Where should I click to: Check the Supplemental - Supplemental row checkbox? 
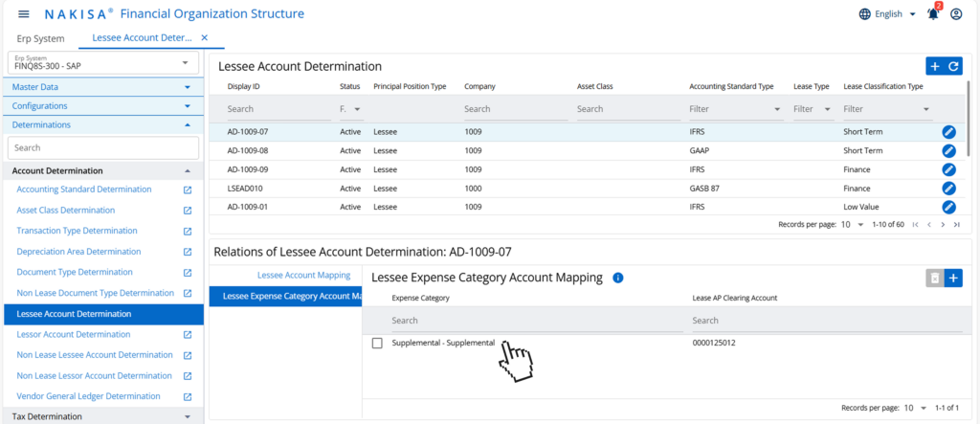coord(377,343)
